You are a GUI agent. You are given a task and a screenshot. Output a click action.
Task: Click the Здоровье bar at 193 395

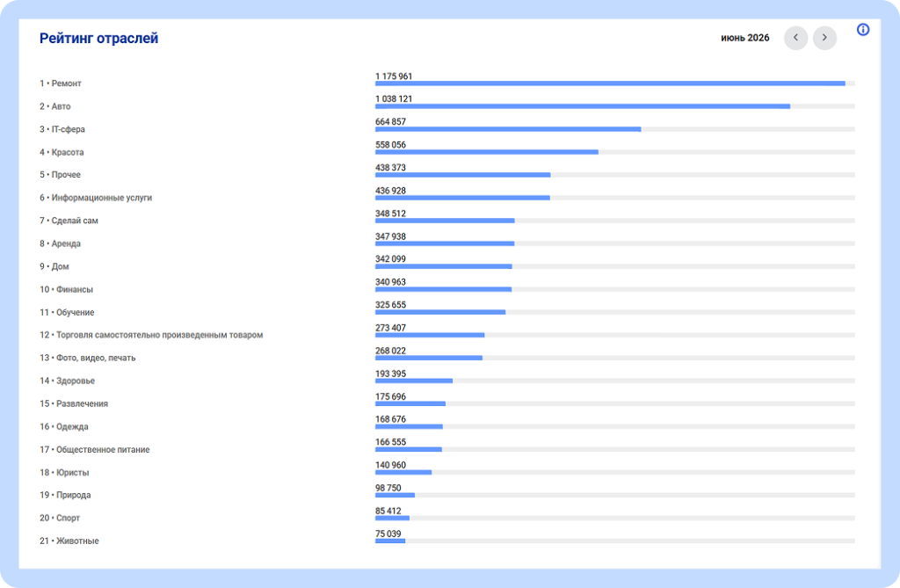614,381
